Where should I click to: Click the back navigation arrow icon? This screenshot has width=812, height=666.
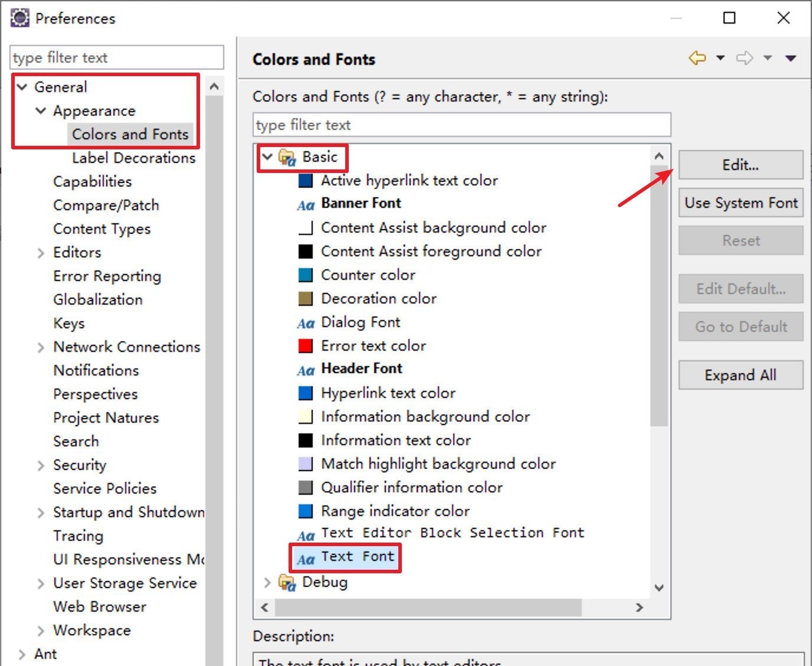[698, 58]
